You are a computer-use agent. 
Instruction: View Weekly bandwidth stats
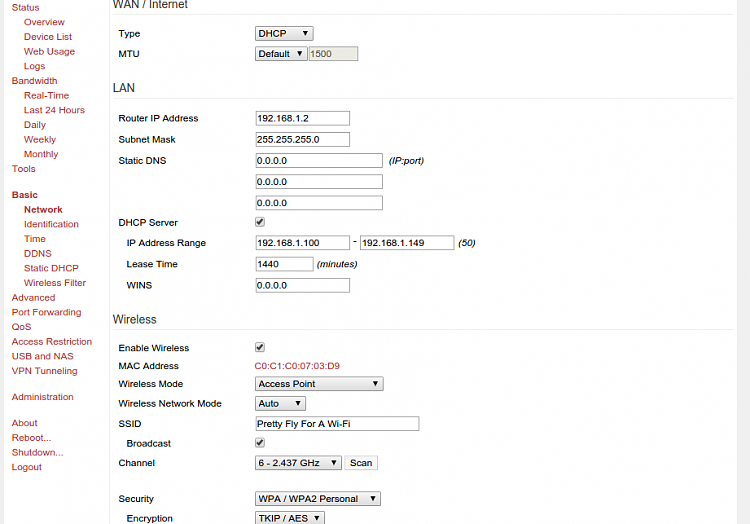click(40, 140)
